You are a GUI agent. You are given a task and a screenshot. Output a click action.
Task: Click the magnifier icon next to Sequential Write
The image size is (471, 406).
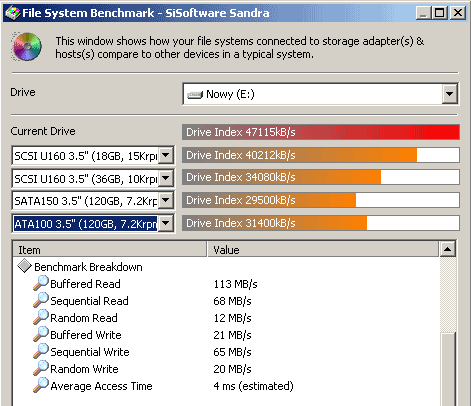tap(41, 351)
